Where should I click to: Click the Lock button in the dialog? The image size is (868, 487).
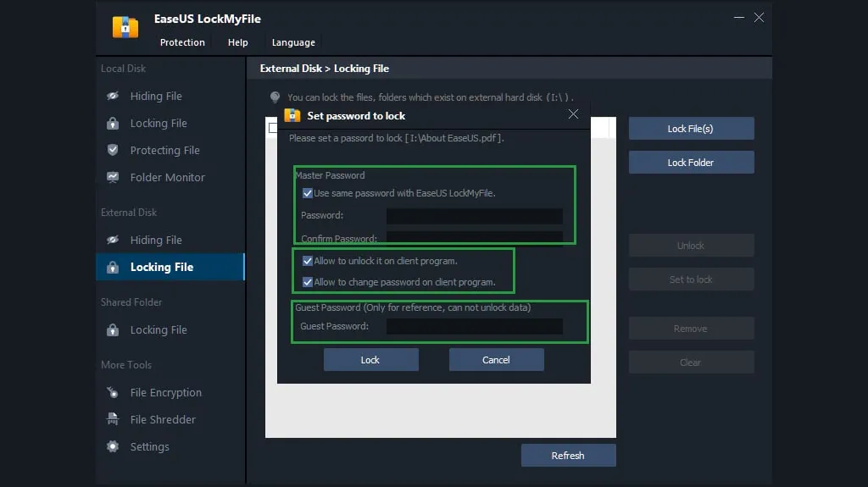click(371, 360)
